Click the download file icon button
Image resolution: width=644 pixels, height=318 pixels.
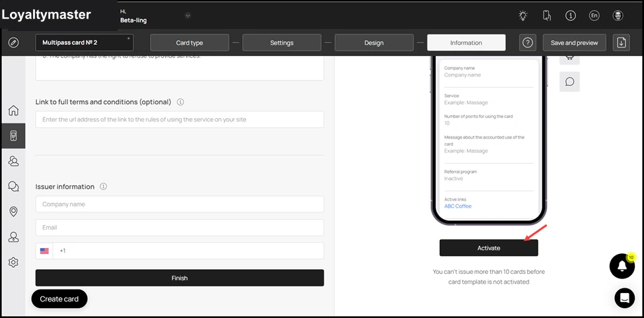pos(622,43)
